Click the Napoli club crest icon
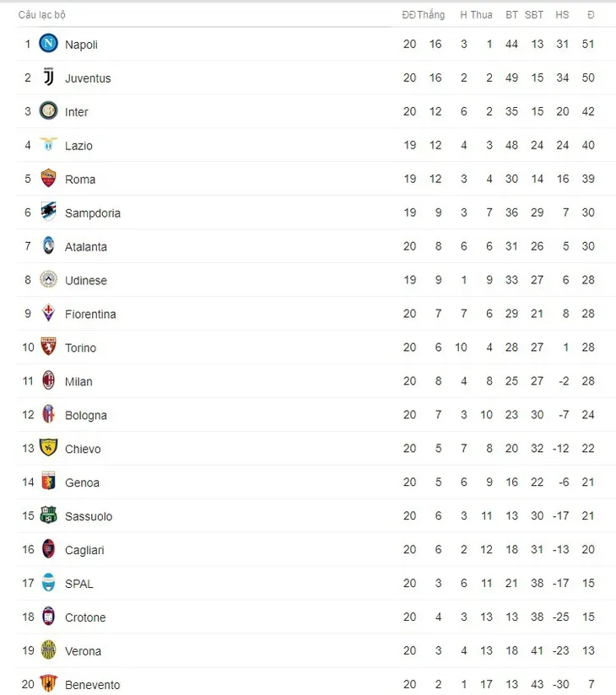 pos(49,44)
